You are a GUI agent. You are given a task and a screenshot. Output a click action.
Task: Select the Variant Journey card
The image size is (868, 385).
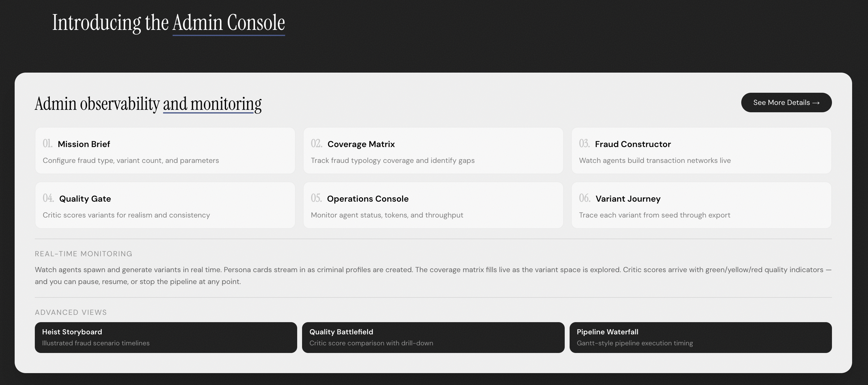pos(701,205)
